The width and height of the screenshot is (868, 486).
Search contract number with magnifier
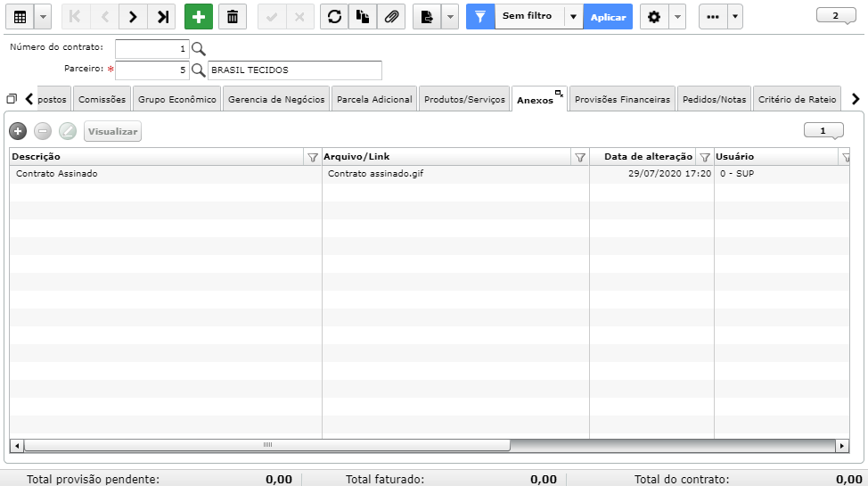pos(198,49)
